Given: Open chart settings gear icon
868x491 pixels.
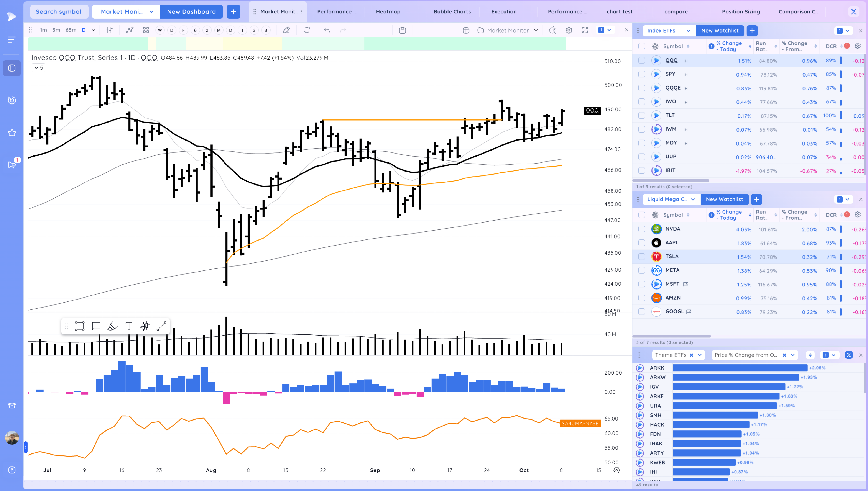Looking at the screenshot, I should tap(569, 30).
